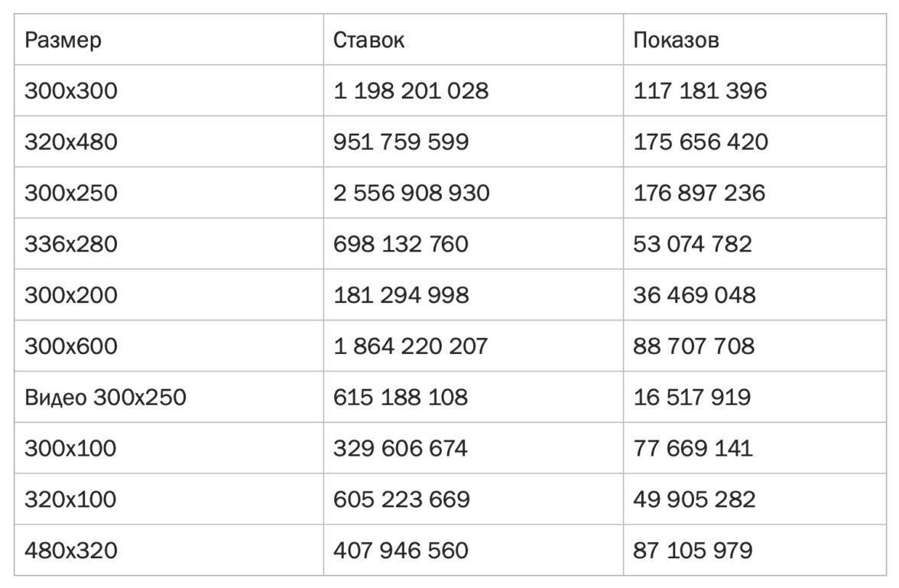This screenshot has width=899, height=588.
Task: Click impressions value 117 181 396
Action: coord(700,91)
